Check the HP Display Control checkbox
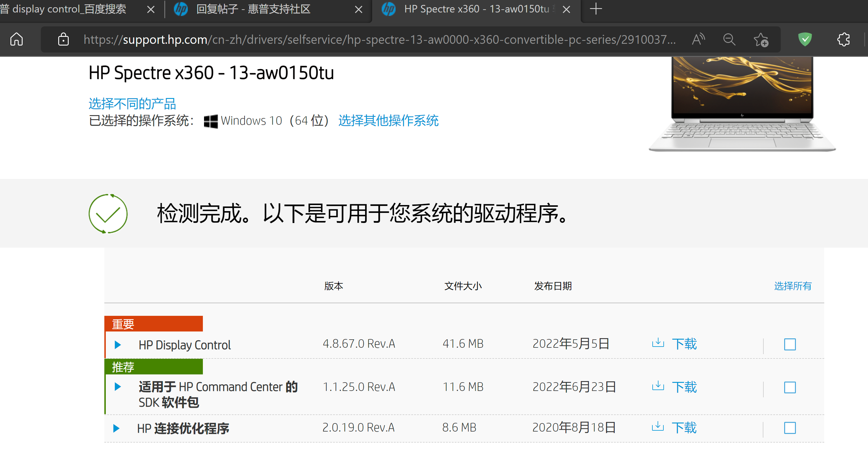 (x=790, y=344)
